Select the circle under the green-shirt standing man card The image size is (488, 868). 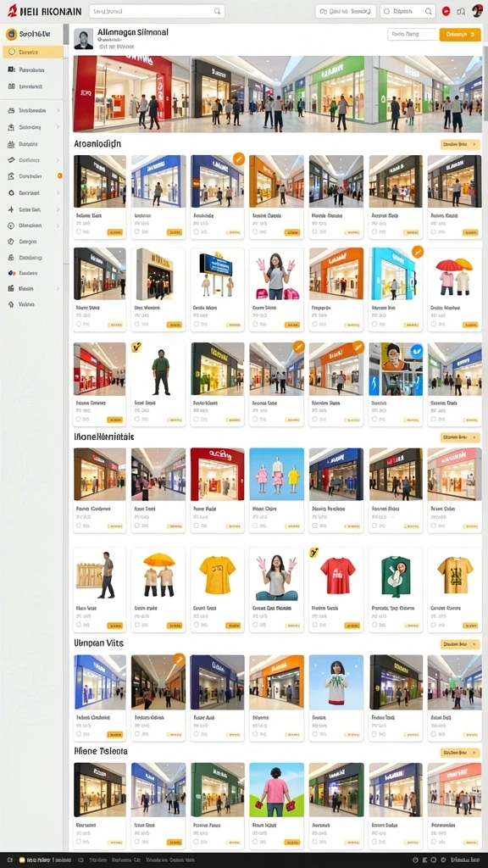tap(137, 419)
